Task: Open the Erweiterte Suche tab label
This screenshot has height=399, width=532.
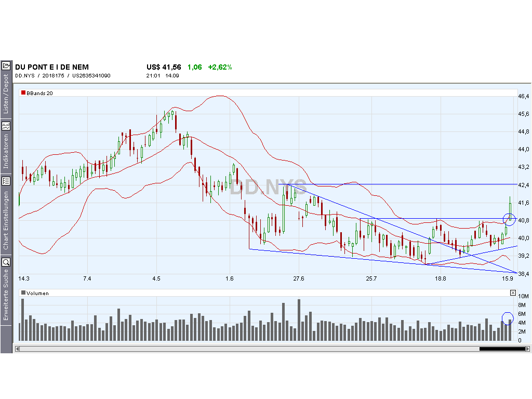Action: tap(6, 295)
